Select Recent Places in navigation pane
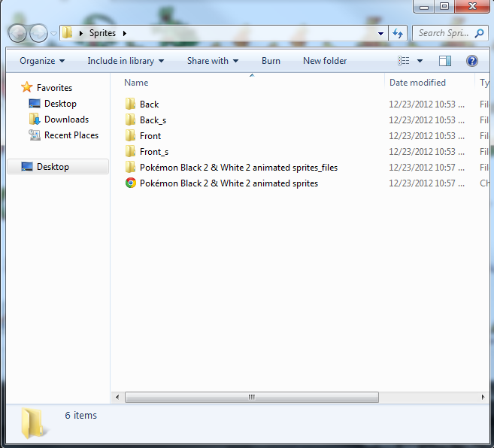The width and height of the screenshot is (494, 448). (x=71, y=135)
